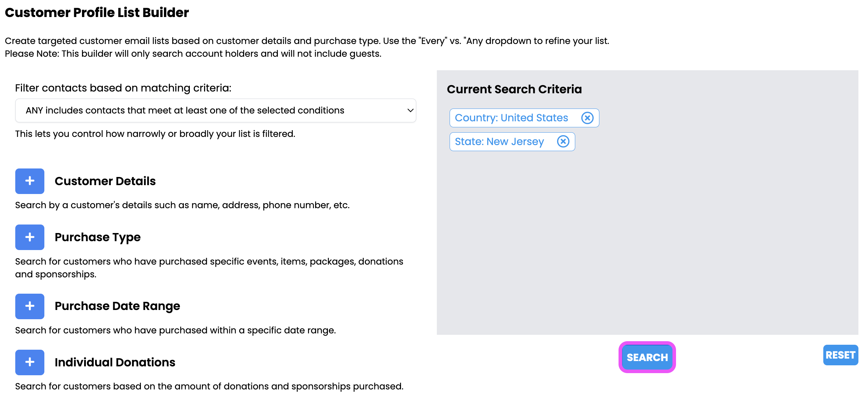Image resolution: width=868 pixels, height=410 pixels.
Task: Open the ANY/EVERY matching criteria dropdown
Action: [215, 110]
